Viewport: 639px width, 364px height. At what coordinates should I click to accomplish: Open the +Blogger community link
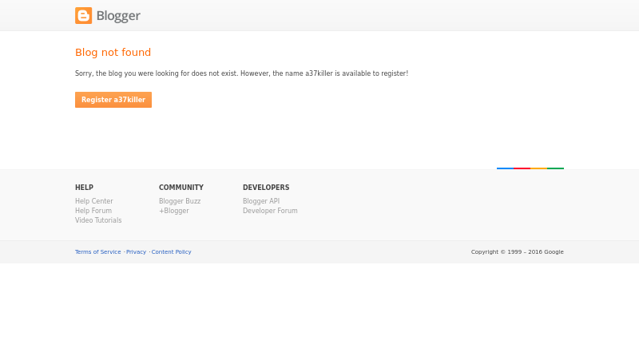point(174,211)
